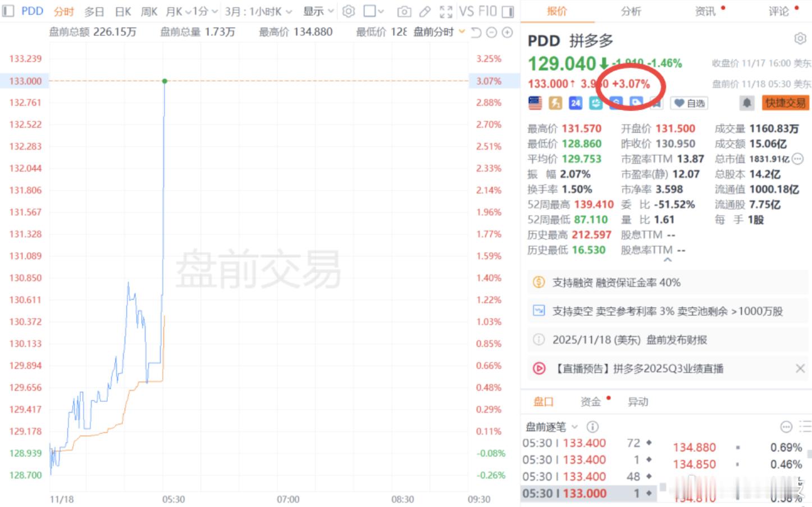Open 拼多多2025Q3业绩直播 preview link
The width and height of the screenshot is (812, 507).
click(x=638, y=369)
